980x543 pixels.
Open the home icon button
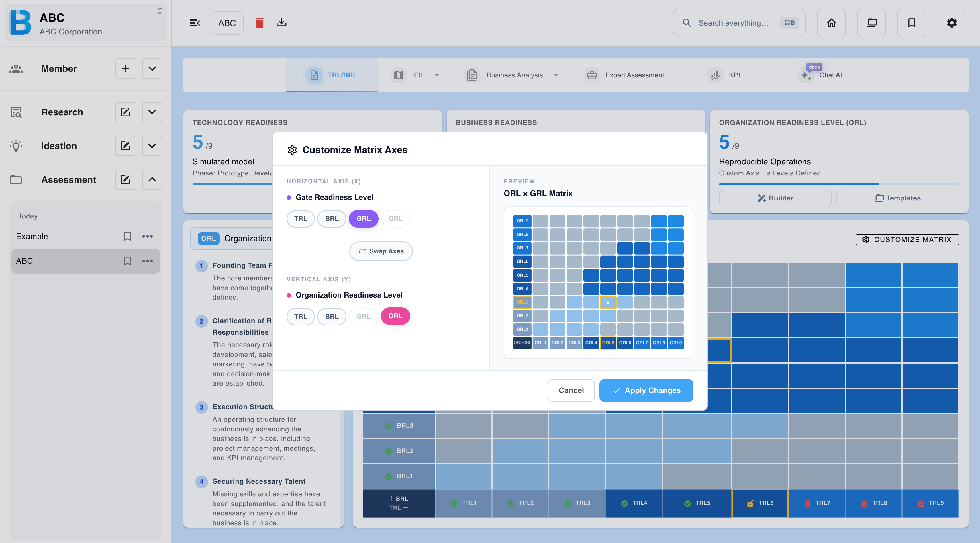click(831, 23)
